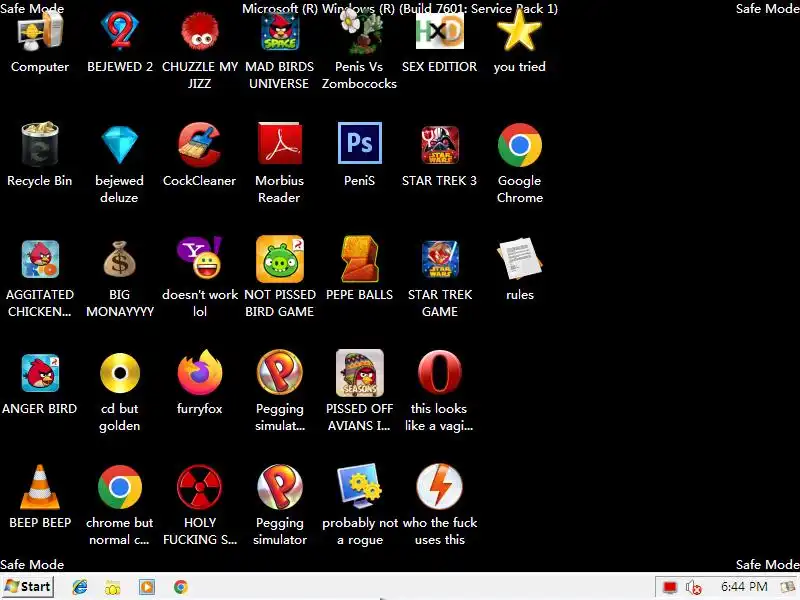Click the Start button

pyautogui.click(x=28, y=587)
